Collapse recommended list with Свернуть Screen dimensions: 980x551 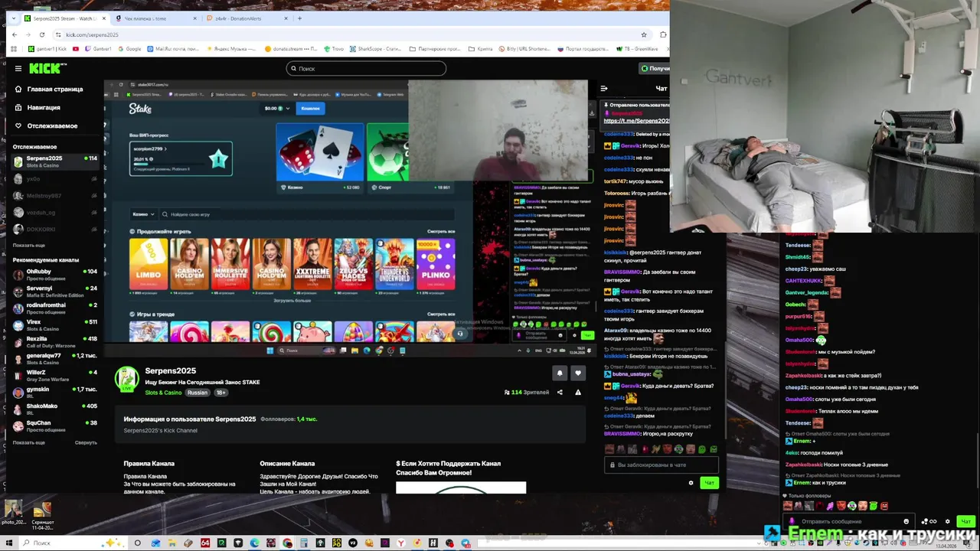tap(86, 443)
